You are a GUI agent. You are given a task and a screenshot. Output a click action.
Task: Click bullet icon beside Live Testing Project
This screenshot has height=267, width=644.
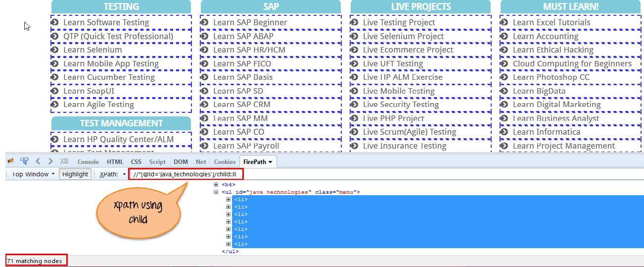coord(355,22)
